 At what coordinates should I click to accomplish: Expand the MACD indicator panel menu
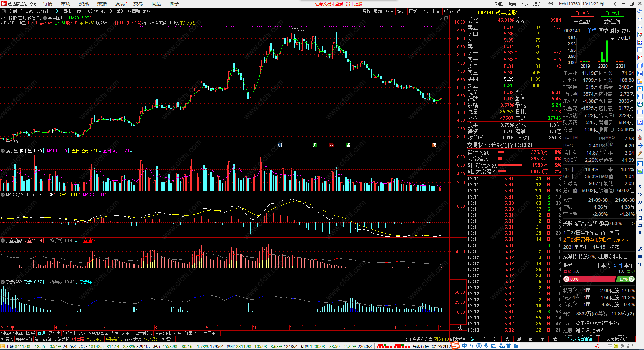3,194
